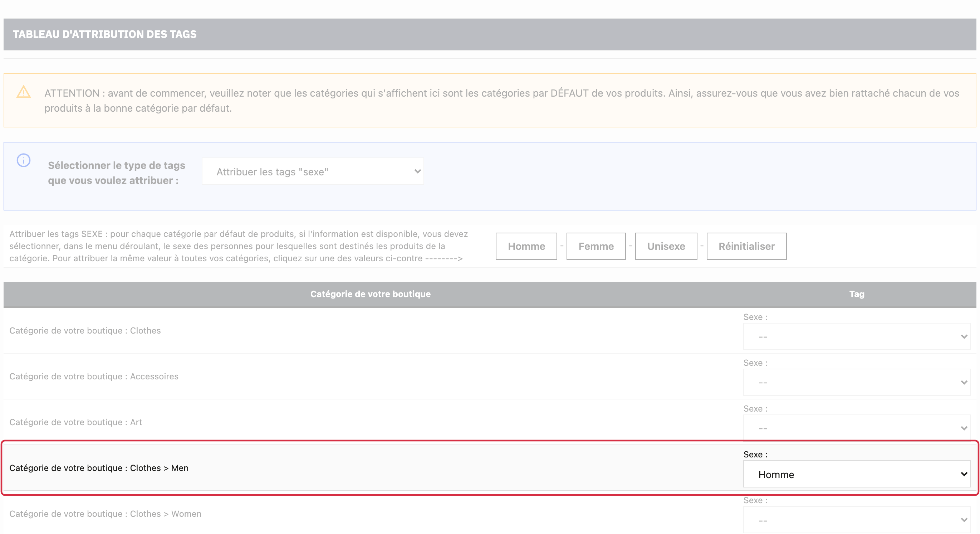Click the Tag column header
The height and width of the screenshot is (534, 980).
click(x=857, y=294)
